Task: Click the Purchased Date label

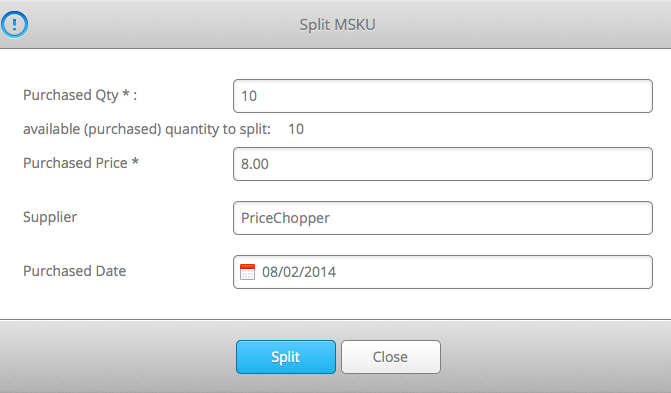Action: pos(74,271)
